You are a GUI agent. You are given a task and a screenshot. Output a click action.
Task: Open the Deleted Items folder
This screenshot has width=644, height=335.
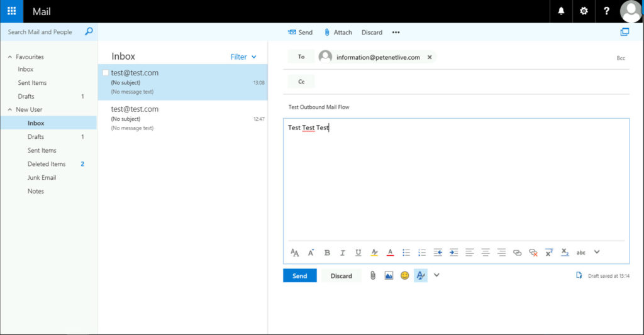(x=47, y=164)
